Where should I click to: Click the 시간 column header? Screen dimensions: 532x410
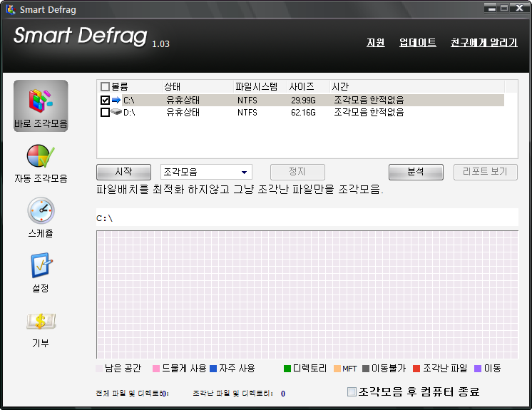pos(417,87)
